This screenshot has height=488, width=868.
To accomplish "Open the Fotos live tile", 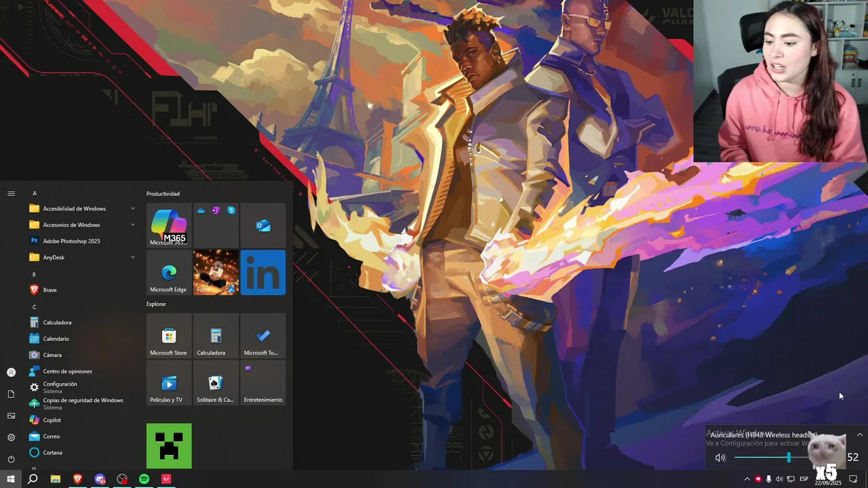I will click(x=216, y=272).
